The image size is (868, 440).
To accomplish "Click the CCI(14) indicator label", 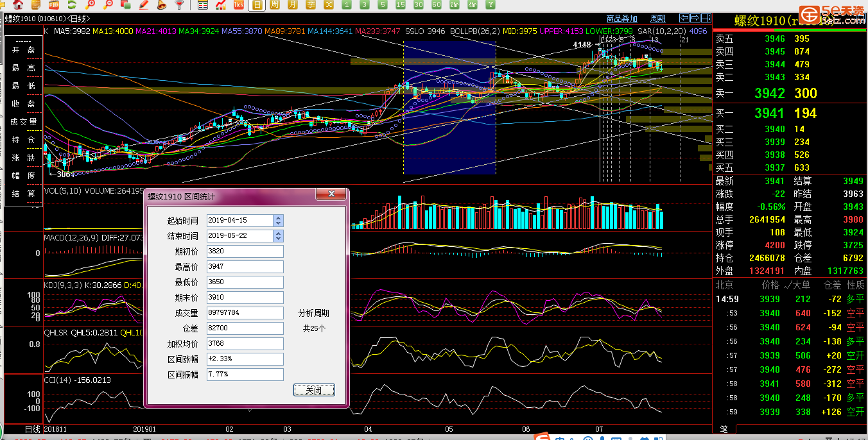I will tap(58, 380).
